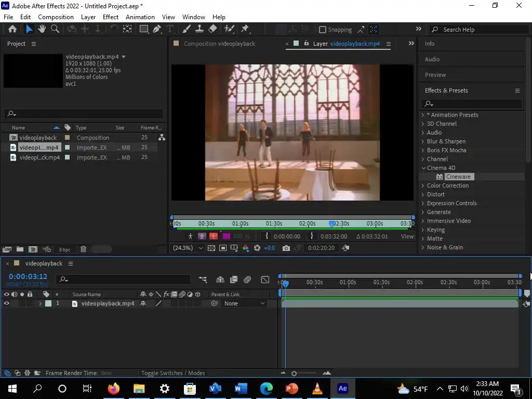Select the Hand tool
Image resolution: width=532 pixels, height=399 pixels.
[42, 29]
